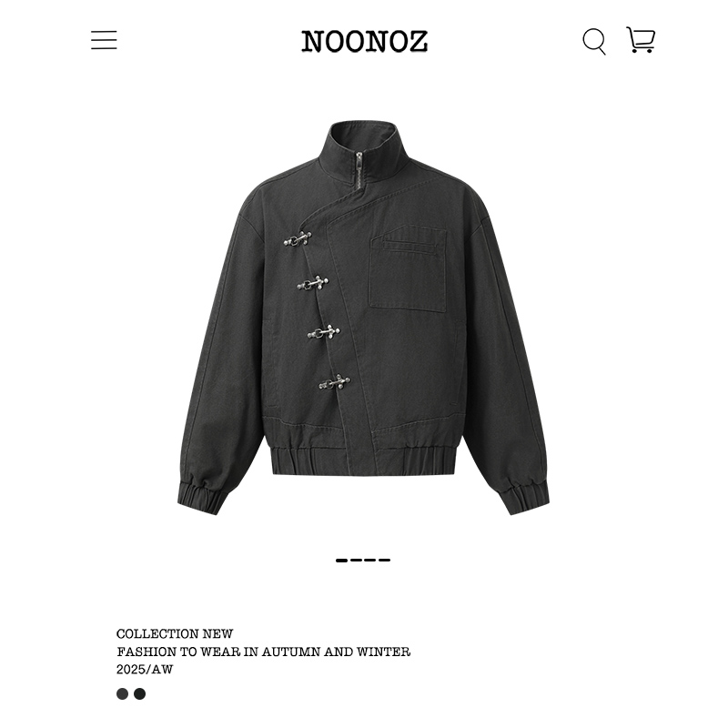Click the jacket's elastic waistband hem
This screenshot has height=728, width=728.
(x=363, y=460)
